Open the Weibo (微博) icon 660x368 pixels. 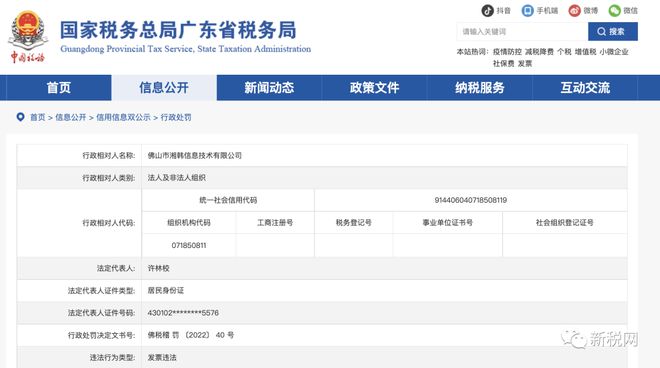pyautogui.click(x=574, y=11)
